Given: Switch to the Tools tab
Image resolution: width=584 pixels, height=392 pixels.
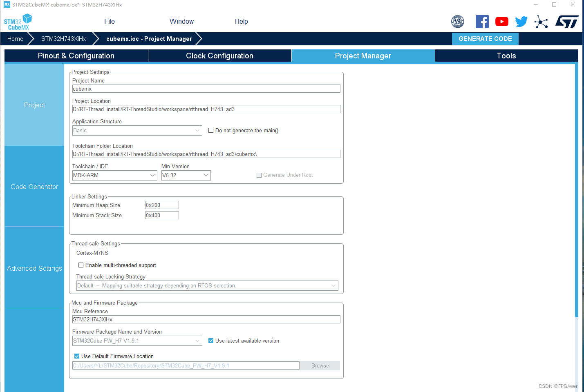Looking at the screenshot, I should point(506,56).
